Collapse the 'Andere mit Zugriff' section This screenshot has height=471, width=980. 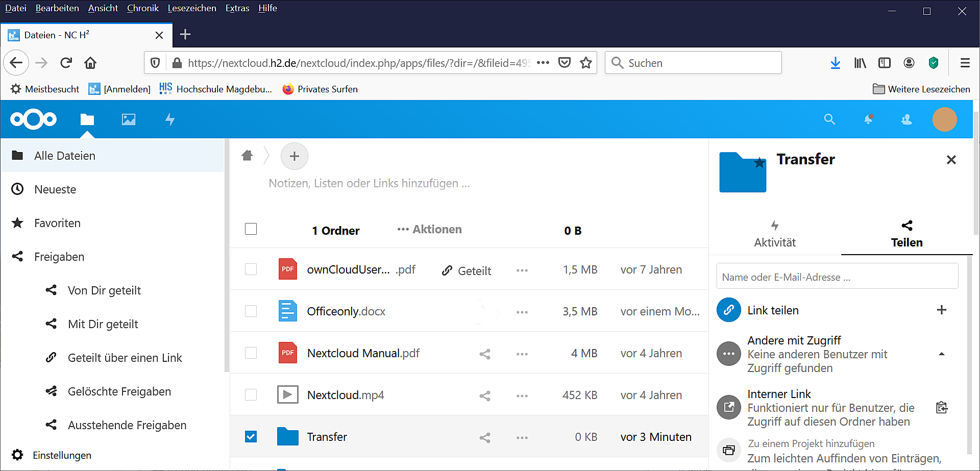click(x=942, y=354)
